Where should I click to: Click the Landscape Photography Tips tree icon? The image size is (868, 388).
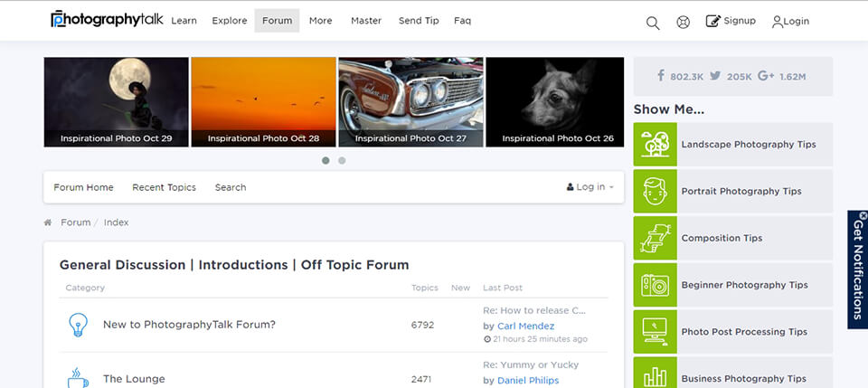(655, 145)
